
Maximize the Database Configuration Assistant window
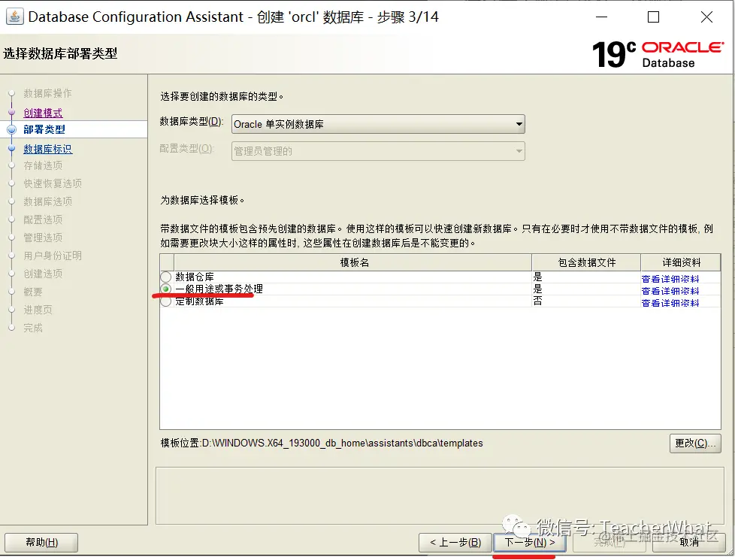(653, 17)
